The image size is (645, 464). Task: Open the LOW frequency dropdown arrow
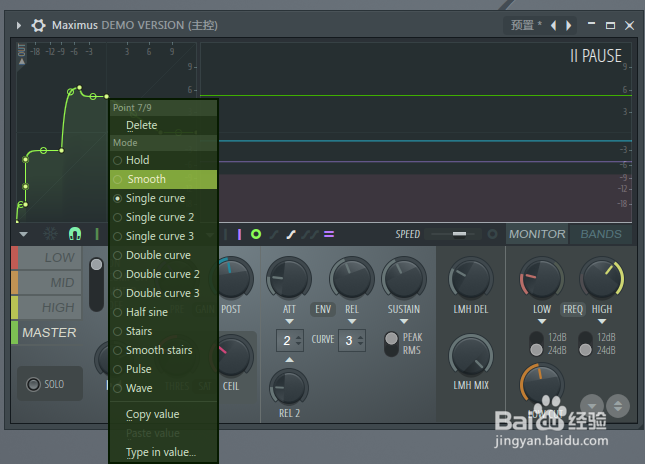(x=542, y=321)
